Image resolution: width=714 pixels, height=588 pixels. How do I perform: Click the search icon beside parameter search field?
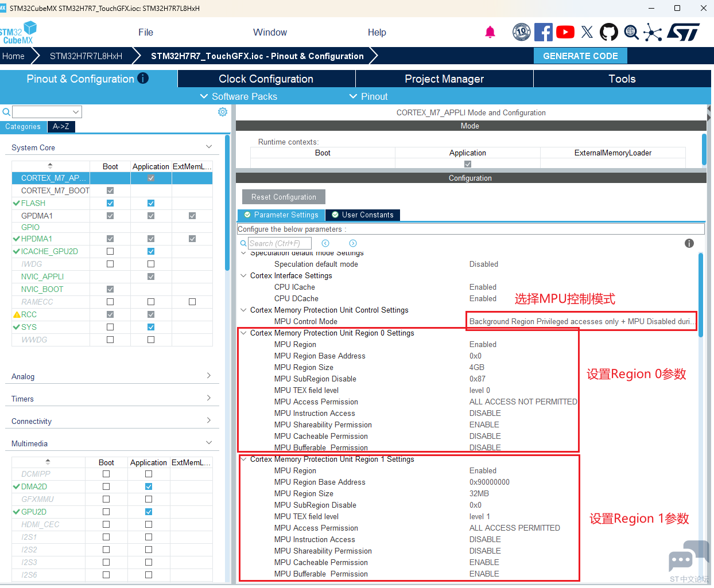point(243,243)
